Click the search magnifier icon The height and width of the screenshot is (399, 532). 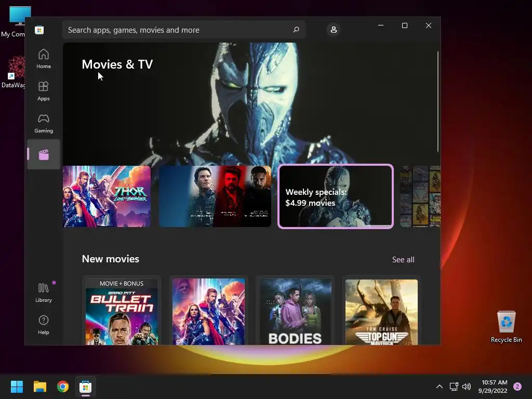coord(296,30)
